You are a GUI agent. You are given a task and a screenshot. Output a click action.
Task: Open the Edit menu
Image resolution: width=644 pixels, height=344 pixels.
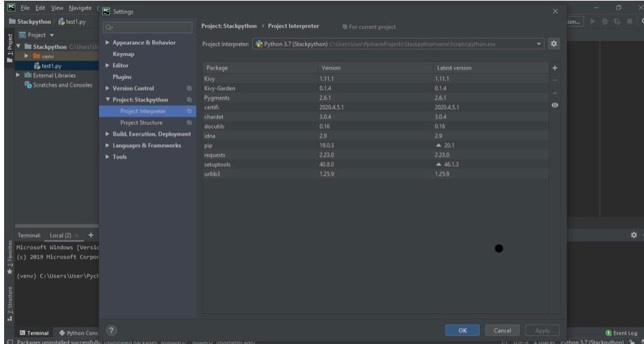[x=40, y=8]
